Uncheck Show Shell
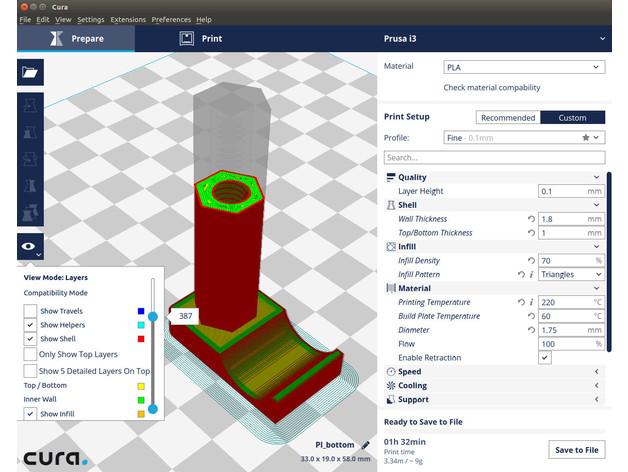628x472 pixels. pyautogui.click(x=30, y=339)
